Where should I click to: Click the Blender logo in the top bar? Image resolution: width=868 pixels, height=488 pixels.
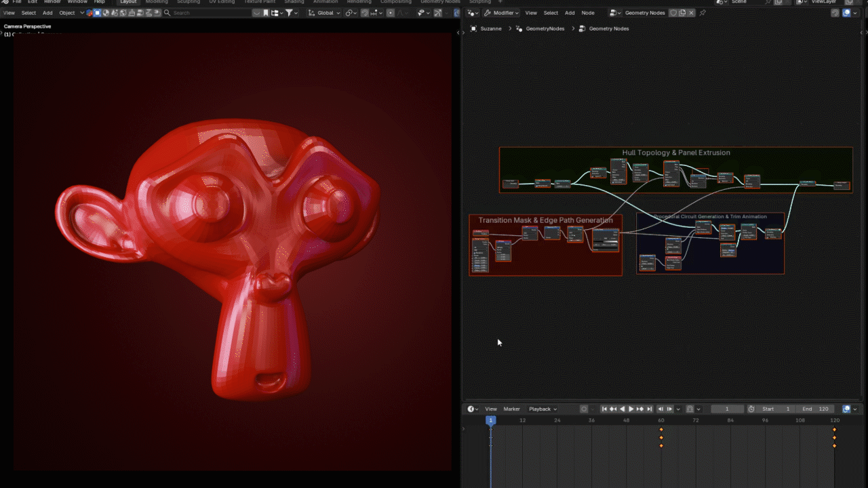pos(5,2)
